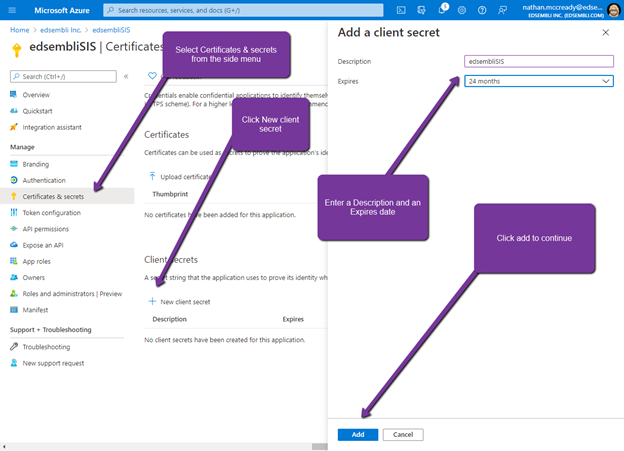The width and height of the screenshot is (624, 451).
Task: Open Expose an API menu item
Action: 43,245
